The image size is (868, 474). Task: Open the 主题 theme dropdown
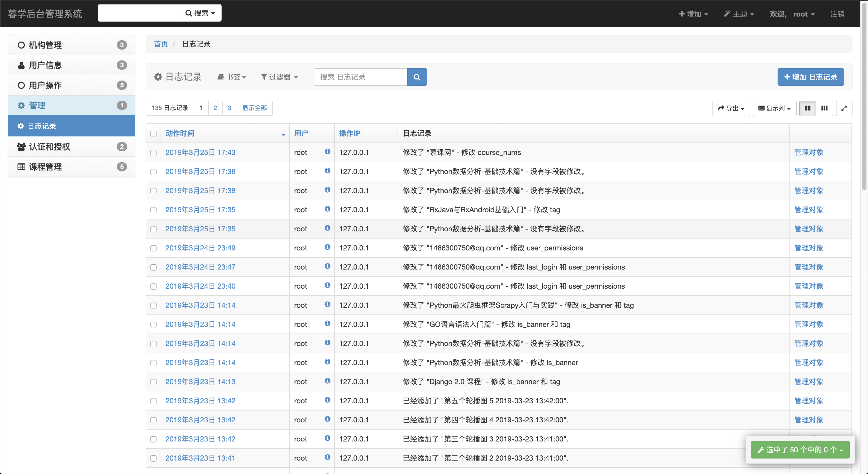point(739,14)
